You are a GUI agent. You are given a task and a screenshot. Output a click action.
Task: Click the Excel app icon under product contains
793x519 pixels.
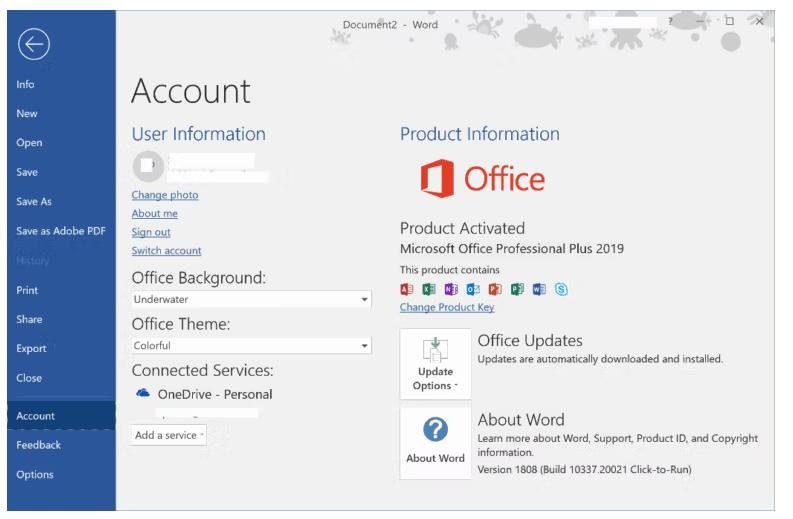pyautogui.click(x=429, y=289)
